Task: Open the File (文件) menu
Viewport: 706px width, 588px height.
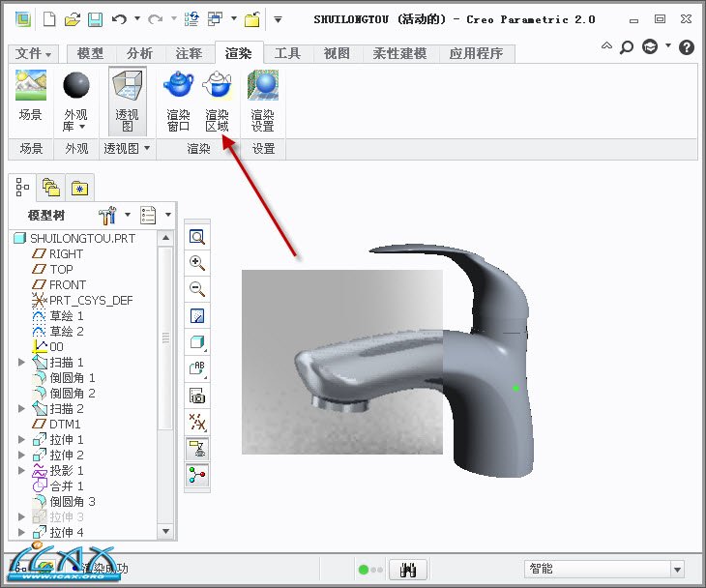Action: 33,53
